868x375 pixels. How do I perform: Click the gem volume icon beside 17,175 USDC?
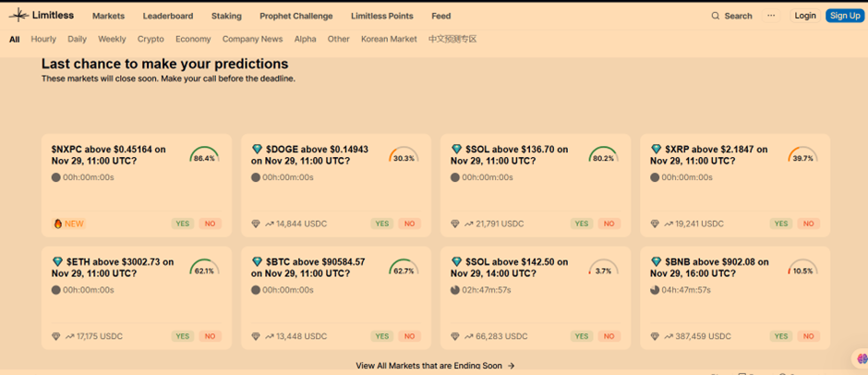click(55, 336)
